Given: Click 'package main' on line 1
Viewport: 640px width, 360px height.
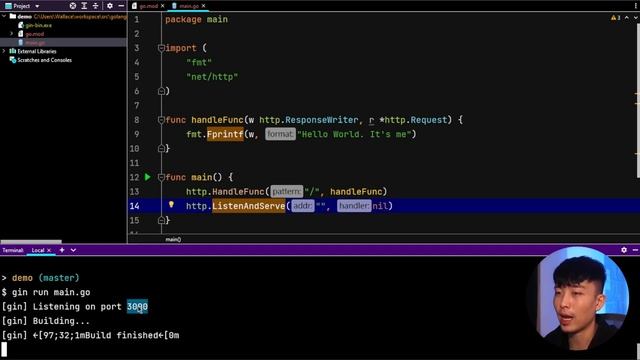Looking at the screenshot, I should [196, 20].
